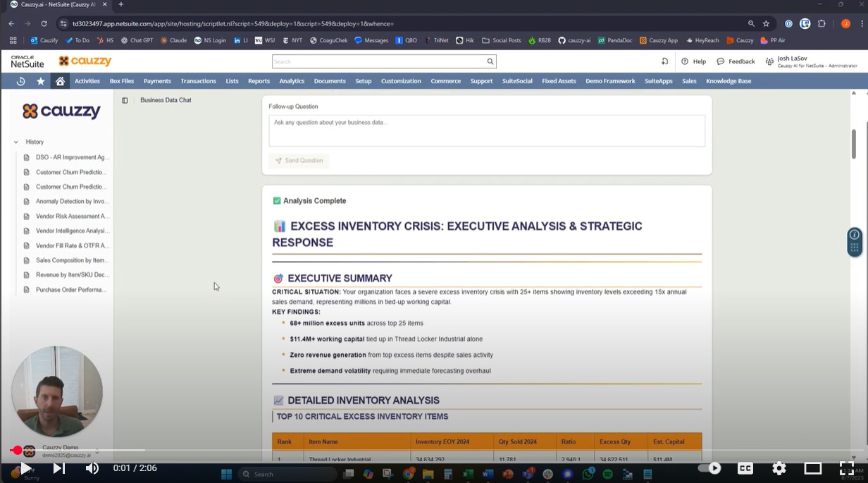Image resolution: width=868 pixels, height=483 pixels.
Task: Open the Fixed Assets menu
Action: pyautogui.click(x=559, y=81)
